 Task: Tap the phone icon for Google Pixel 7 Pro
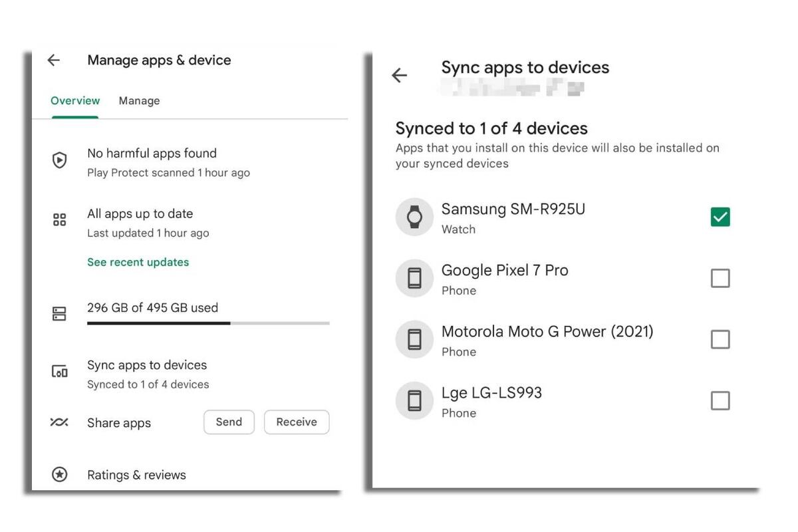click(x=414, y=278)
